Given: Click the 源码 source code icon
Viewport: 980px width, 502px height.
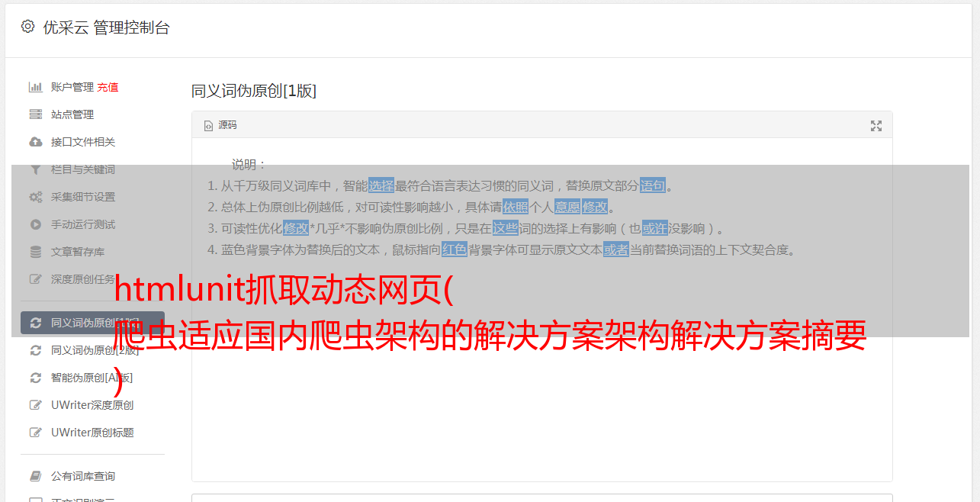Looking at the screenshot, I should click(208, 126).
